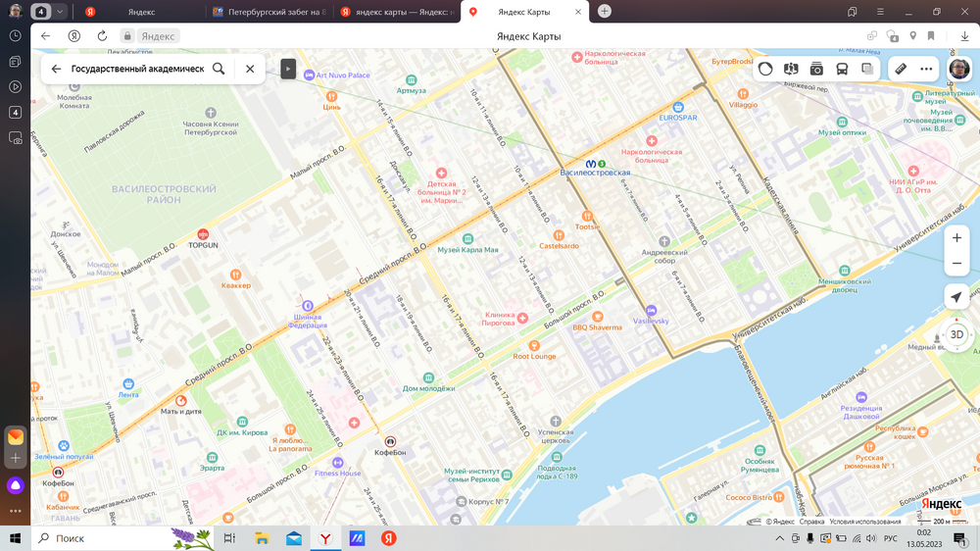This screenshot has width=980, height=551.
Task: Select the ruler distance measuring tool
Action: pos(901,69)
